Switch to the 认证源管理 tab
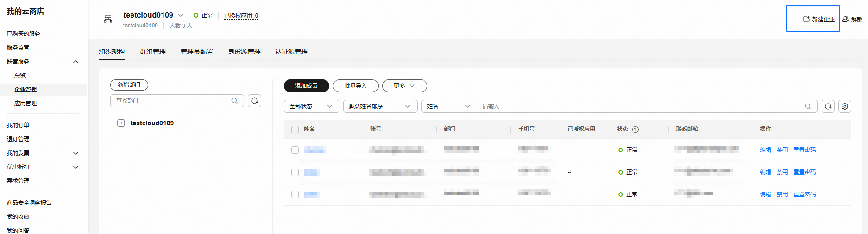The height and width of the screenshot is (234, 868). tap(292, 52)
